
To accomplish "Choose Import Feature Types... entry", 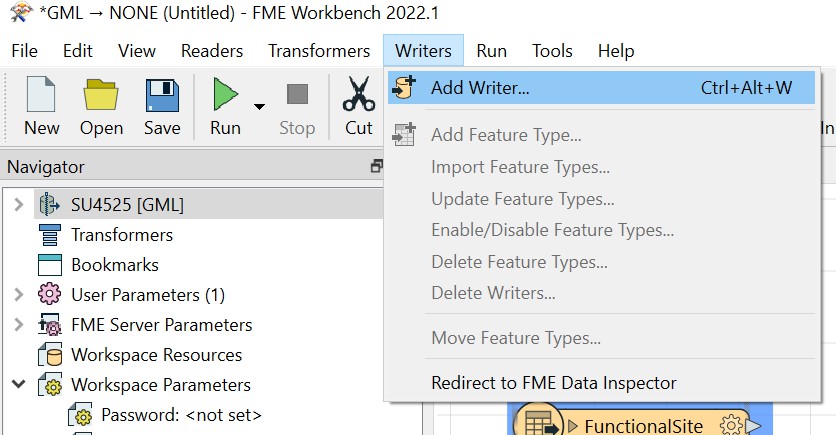I will (x=601, y=167).
